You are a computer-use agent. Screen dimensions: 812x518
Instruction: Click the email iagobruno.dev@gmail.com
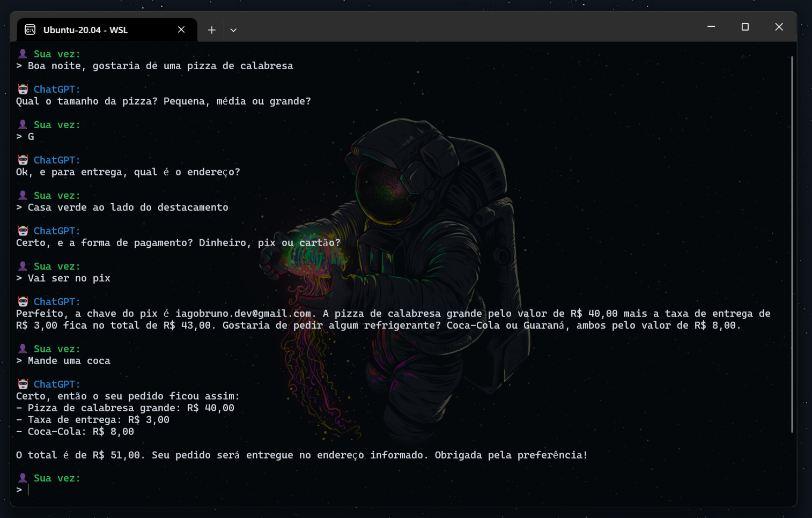(243, 314)
